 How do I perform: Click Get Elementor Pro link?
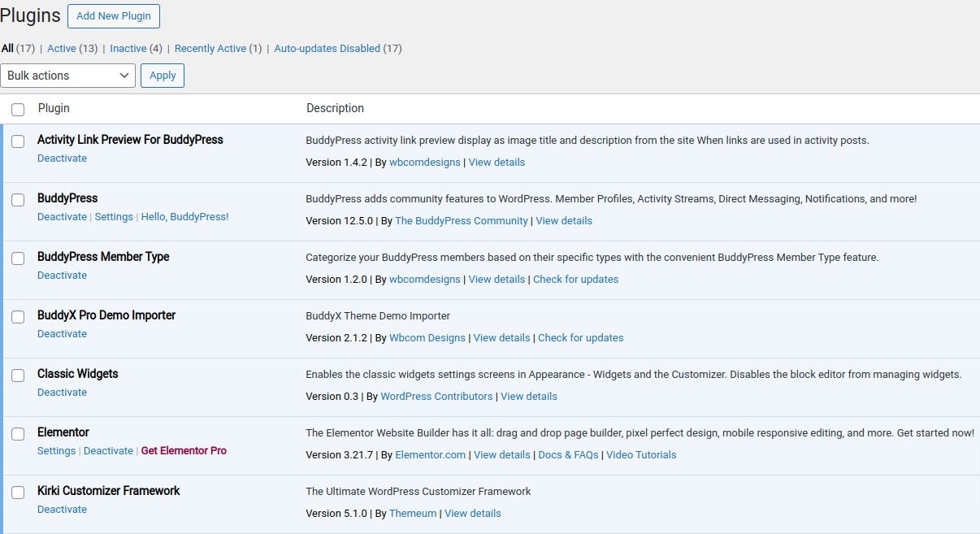[x=184, y=450]
